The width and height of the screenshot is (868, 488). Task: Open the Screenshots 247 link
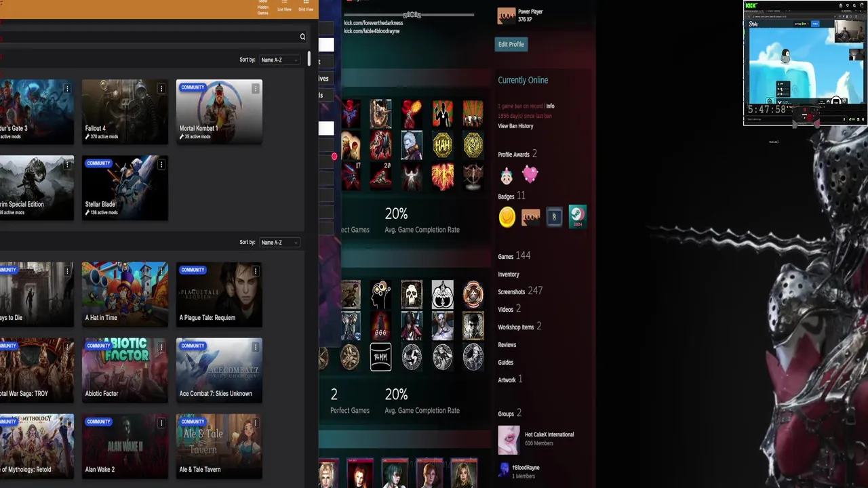[520, 291]
